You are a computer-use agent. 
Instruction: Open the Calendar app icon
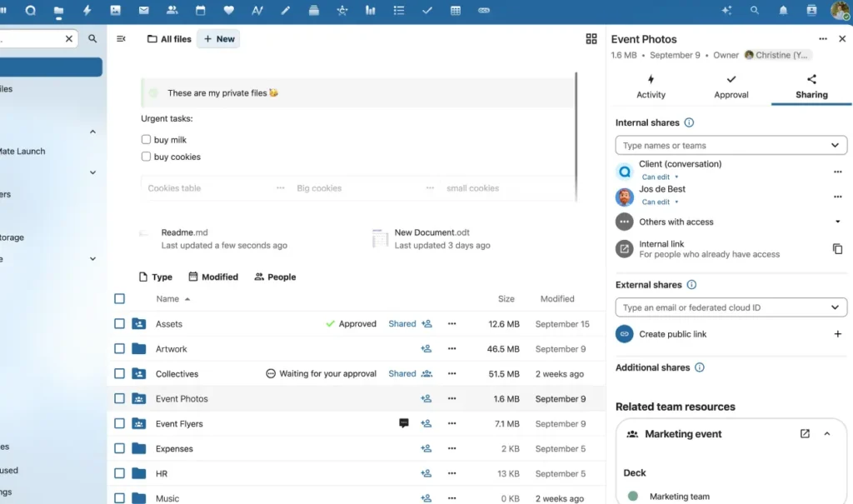tap(200, 11)
